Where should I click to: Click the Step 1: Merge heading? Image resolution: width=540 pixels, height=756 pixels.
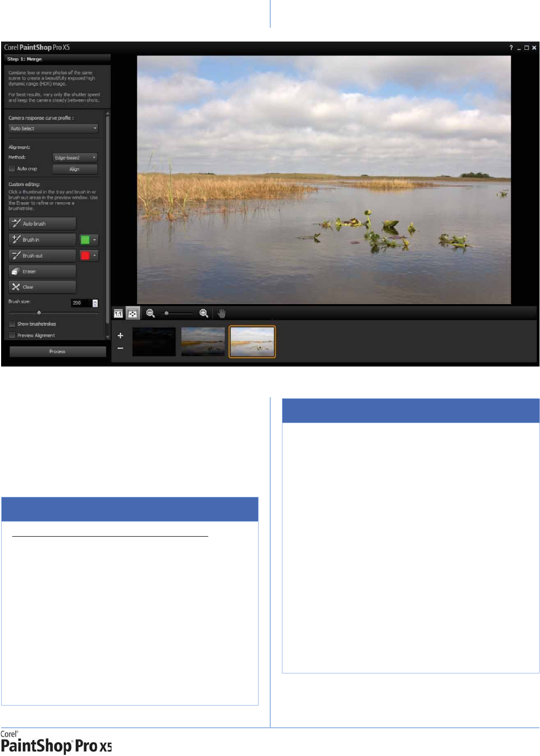pos(24,59)
